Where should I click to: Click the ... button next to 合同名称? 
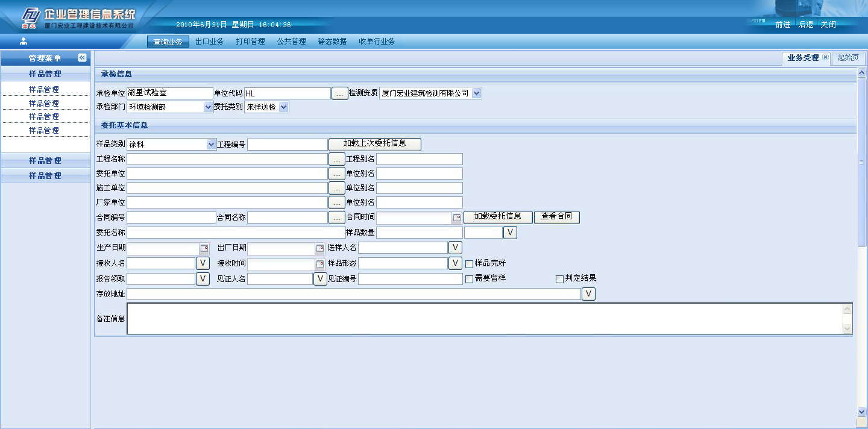(337, 217)
